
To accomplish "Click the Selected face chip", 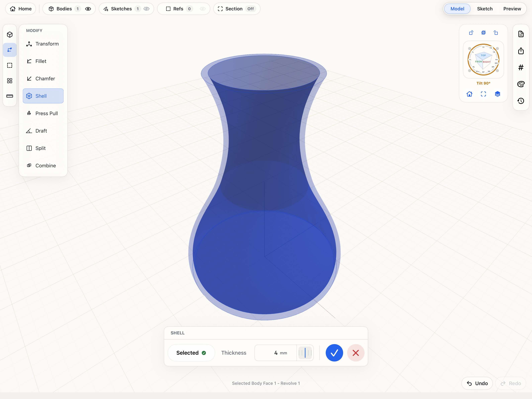I will click(191, 353).
